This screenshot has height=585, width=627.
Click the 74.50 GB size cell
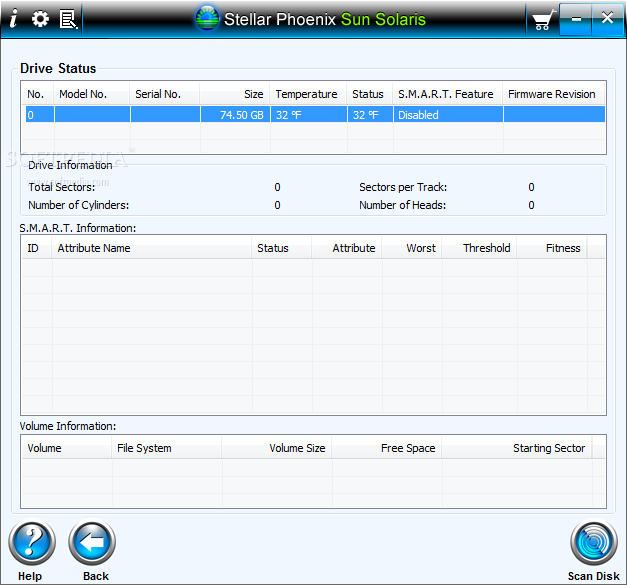235,115
